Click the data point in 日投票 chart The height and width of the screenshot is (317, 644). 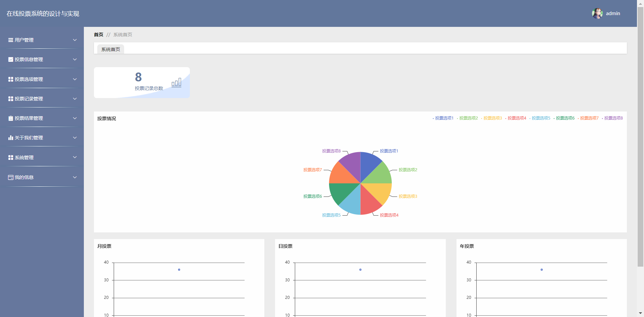pos(361,270)
